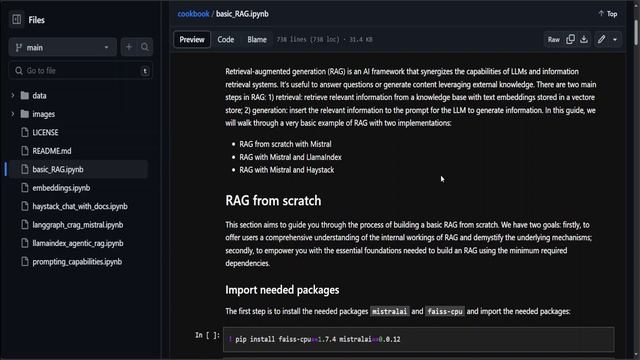Switch to the Blame tab

[x=257, y=40]
